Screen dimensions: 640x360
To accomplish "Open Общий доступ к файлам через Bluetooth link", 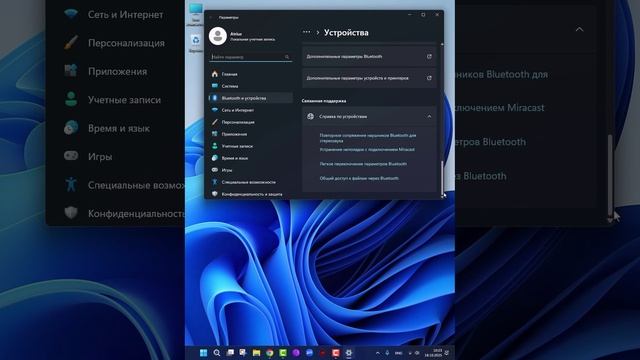I will click(x=359, y=178).
